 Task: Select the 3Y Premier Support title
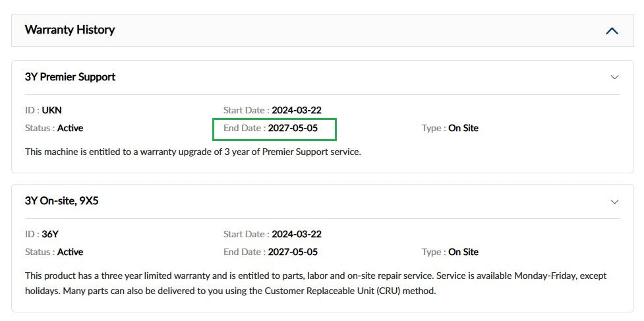coord(71,76)
